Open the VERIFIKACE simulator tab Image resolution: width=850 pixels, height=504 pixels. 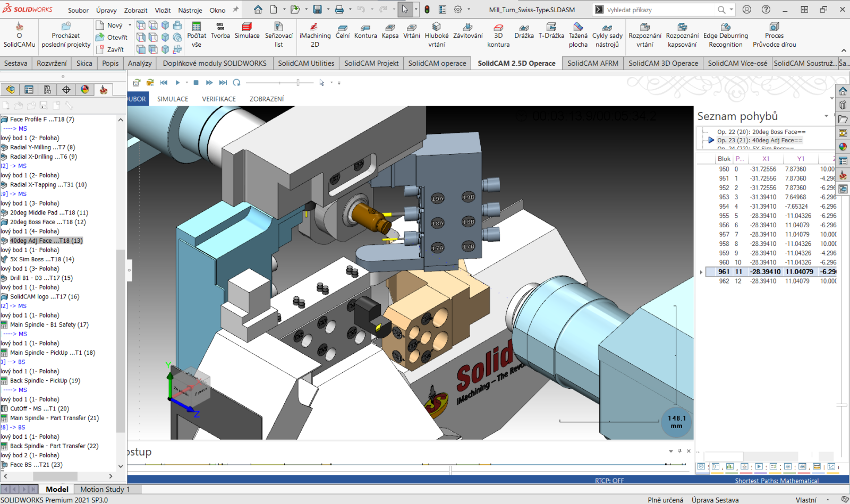click(x=219, y=99)
